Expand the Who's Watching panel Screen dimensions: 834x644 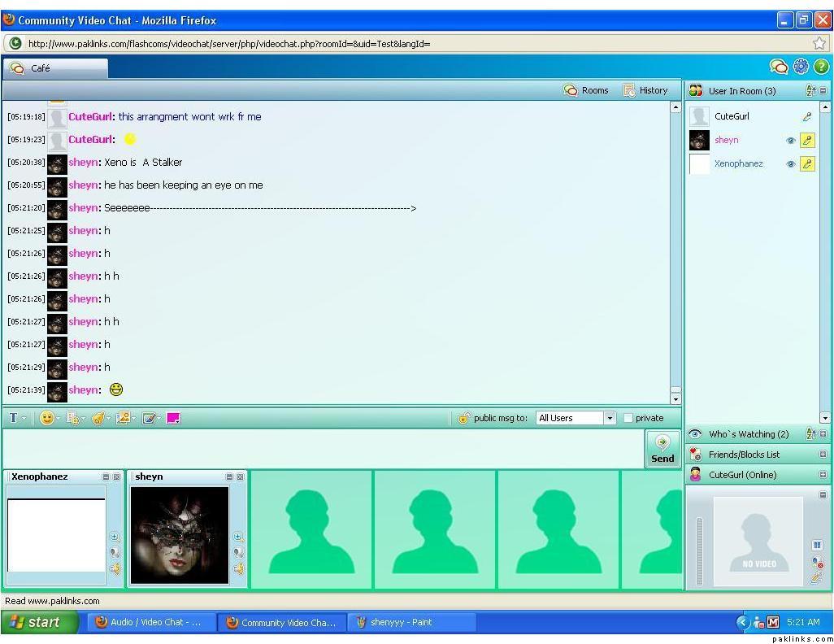823,434
